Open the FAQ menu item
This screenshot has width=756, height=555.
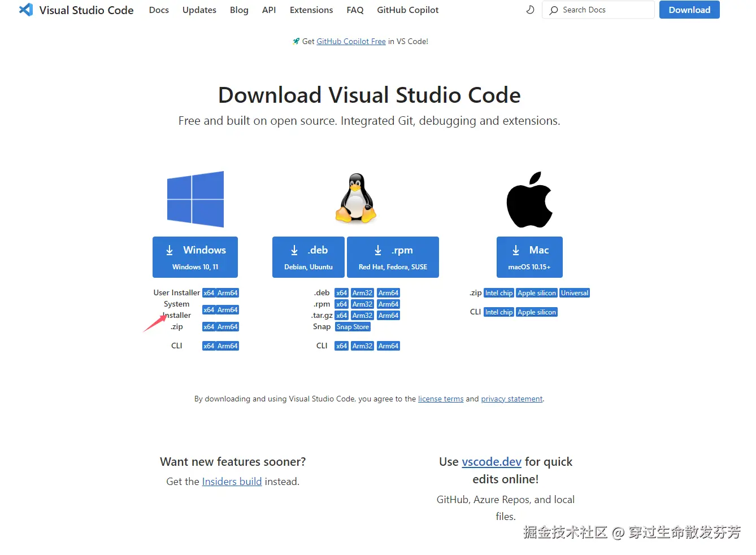click(355, 10)
